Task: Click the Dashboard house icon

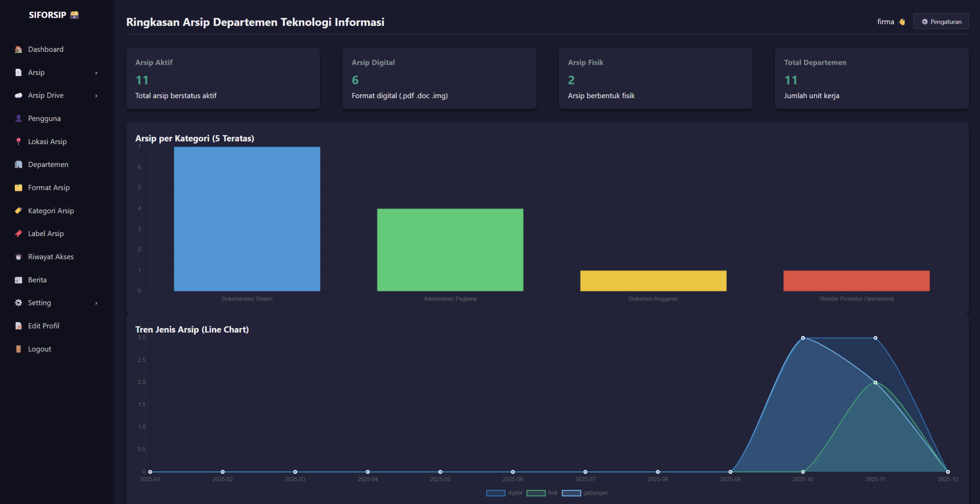Action: [x=18, y=49]
